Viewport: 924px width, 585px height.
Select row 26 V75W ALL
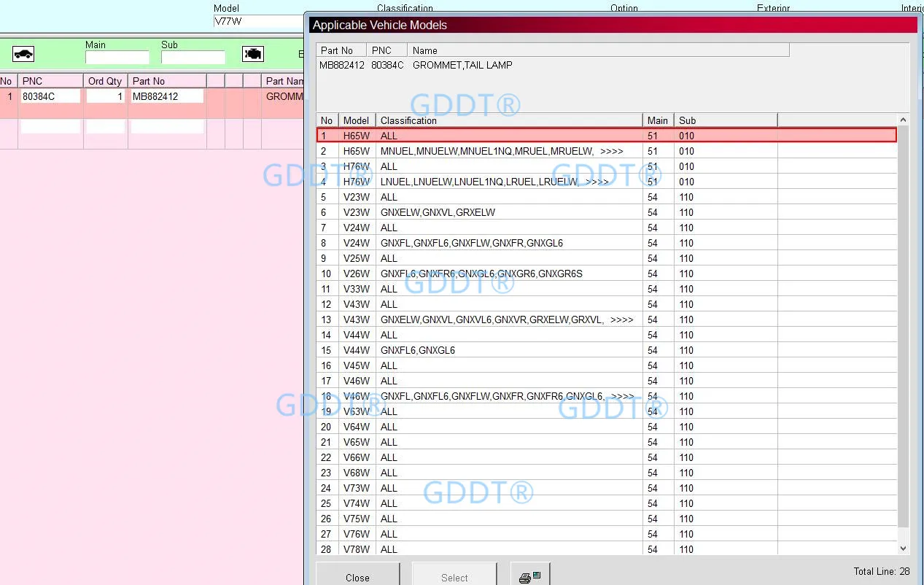[607, 519]
